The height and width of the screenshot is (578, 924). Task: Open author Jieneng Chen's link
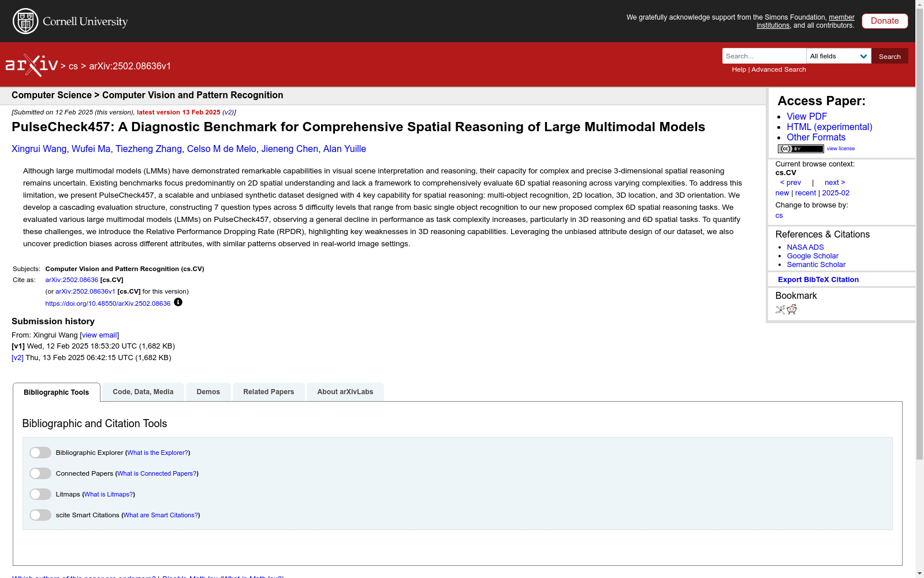point(290,149)
